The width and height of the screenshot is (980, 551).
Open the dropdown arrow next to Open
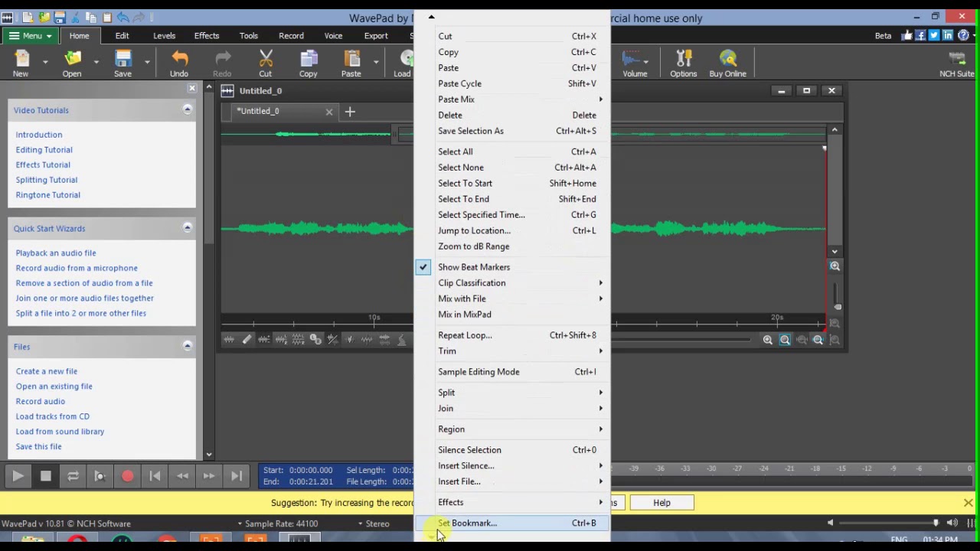click(x=96, y=61)
